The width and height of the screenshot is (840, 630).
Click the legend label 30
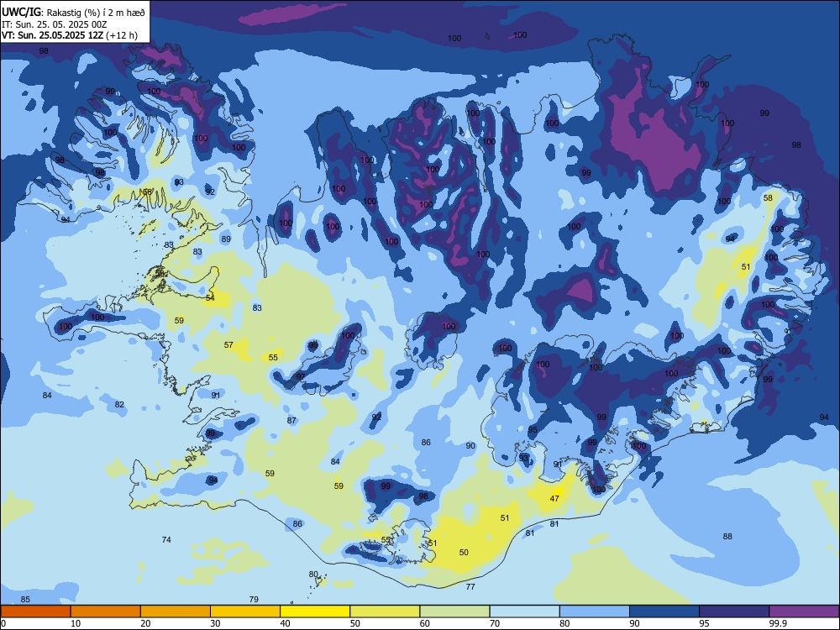[215, 623]
